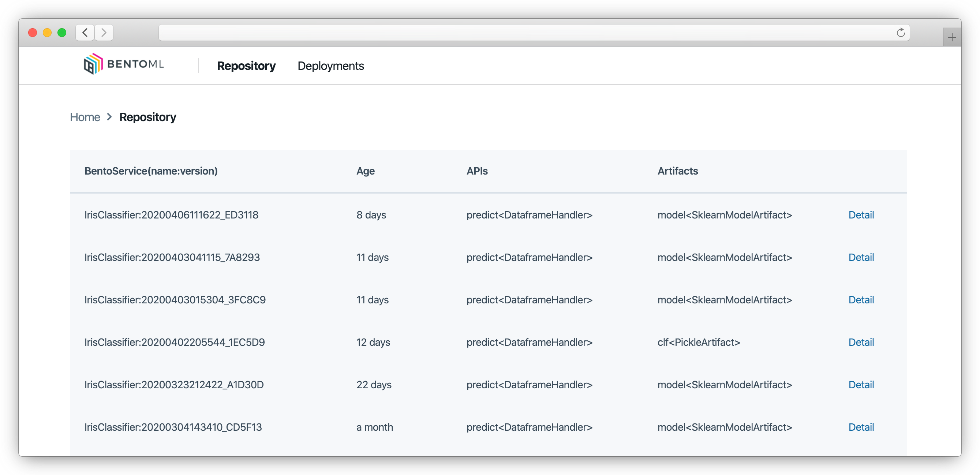
Task: Click the Age column header
Action: tap(365, 171)
